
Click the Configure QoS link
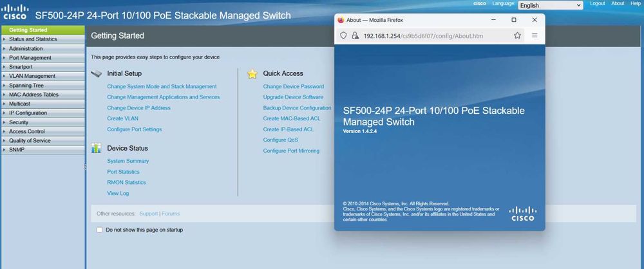[x=281, y=140]
